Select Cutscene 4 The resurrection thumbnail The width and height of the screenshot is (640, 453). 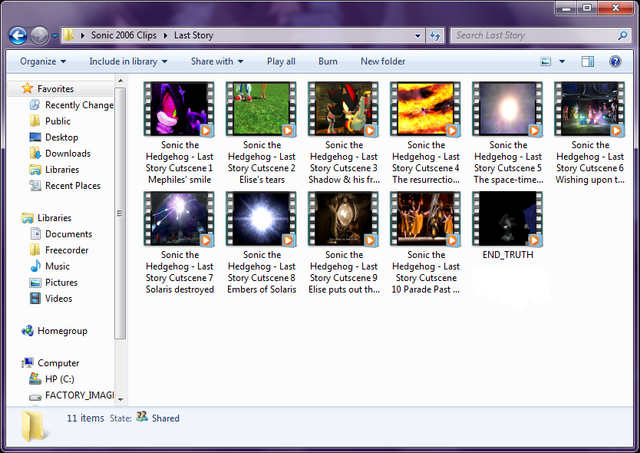[x=425, y=109]
